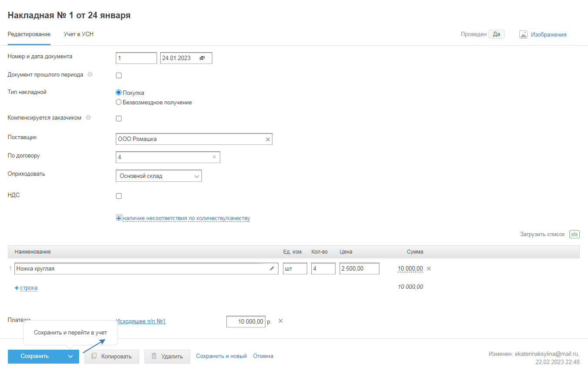This screenshot has width=588, height=371.
Task: Select Безвозмездное получение radio option
Action: point(118,102)
